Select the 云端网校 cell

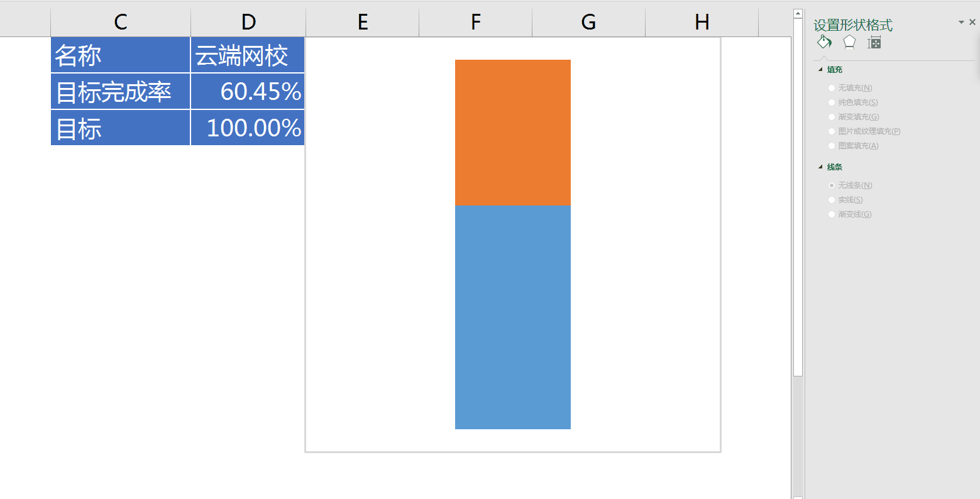pyautogui.click(x=248, y=56)
